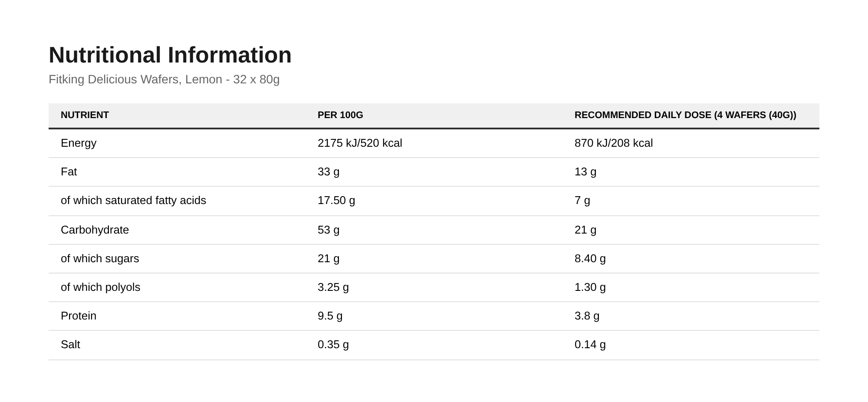Select the Carbohydrate row label

tap(95, 230)
